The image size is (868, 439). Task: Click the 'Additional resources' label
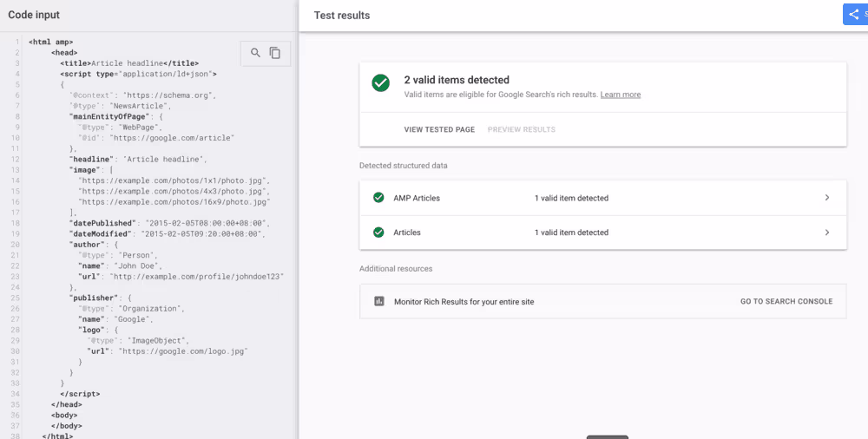(x=396, y=268)
